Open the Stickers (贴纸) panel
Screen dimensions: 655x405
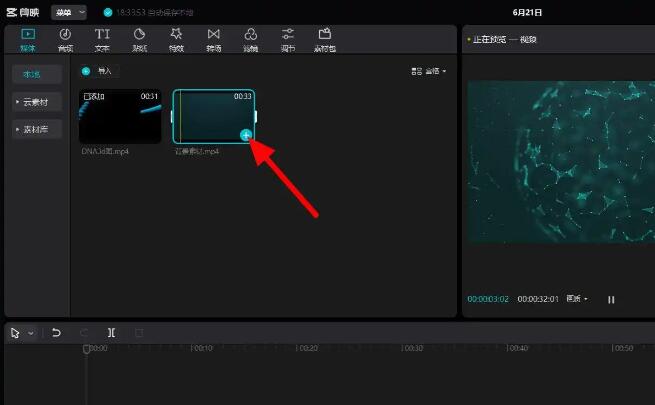[139, 39]
